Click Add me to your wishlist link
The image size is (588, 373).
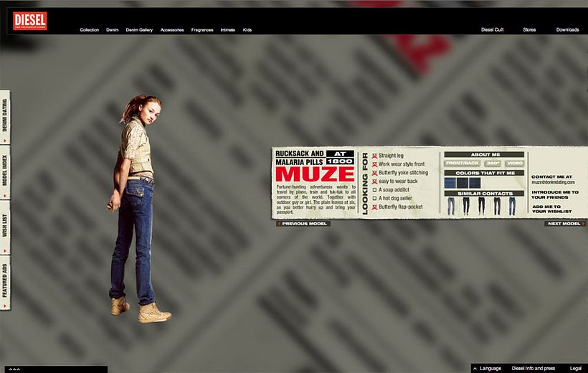[551, 209]
